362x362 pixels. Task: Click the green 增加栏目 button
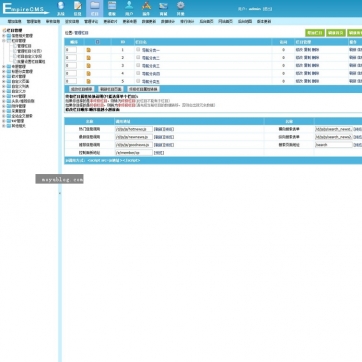pos(315,33)
